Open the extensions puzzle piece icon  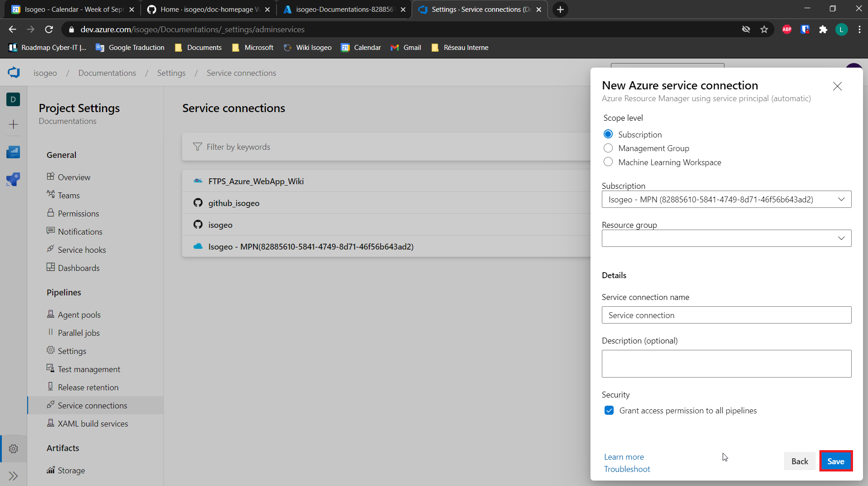coord(823,29)
